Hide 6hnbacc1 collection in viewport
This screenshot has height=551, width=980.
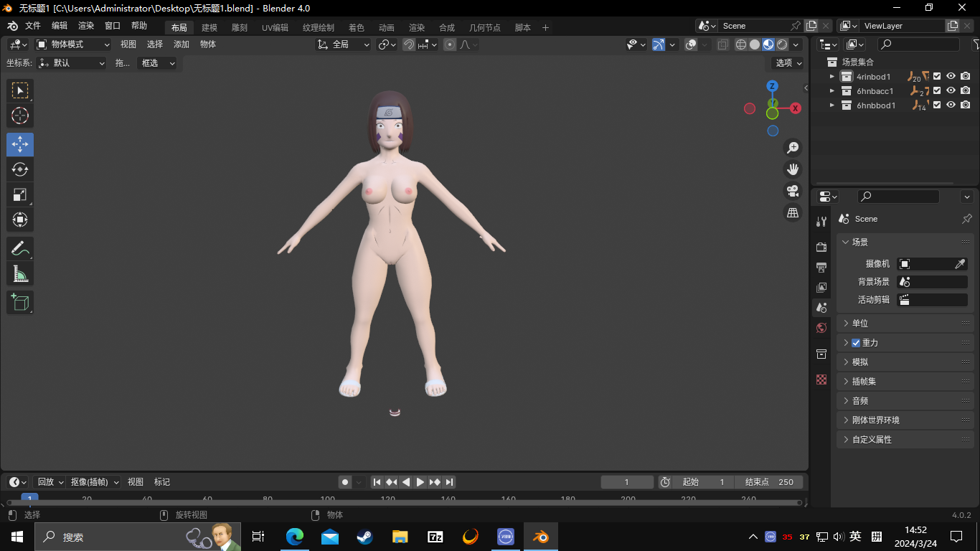pos(951,91)
